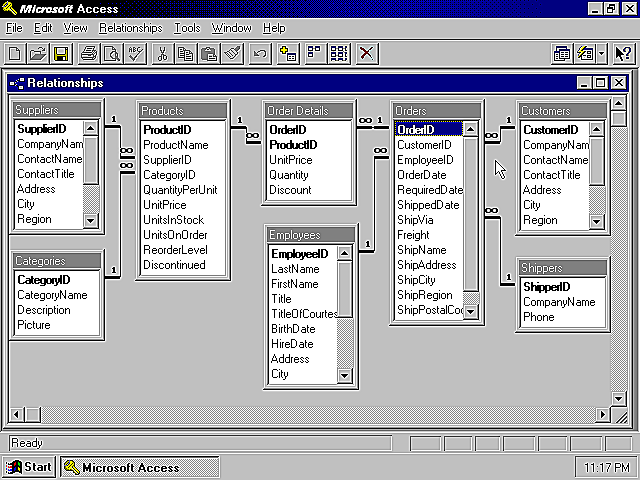The width and height of the screenshot is (640, 480).
Task: Click the taskbar clock showing 11:17 PM
Action: point(606,467)
